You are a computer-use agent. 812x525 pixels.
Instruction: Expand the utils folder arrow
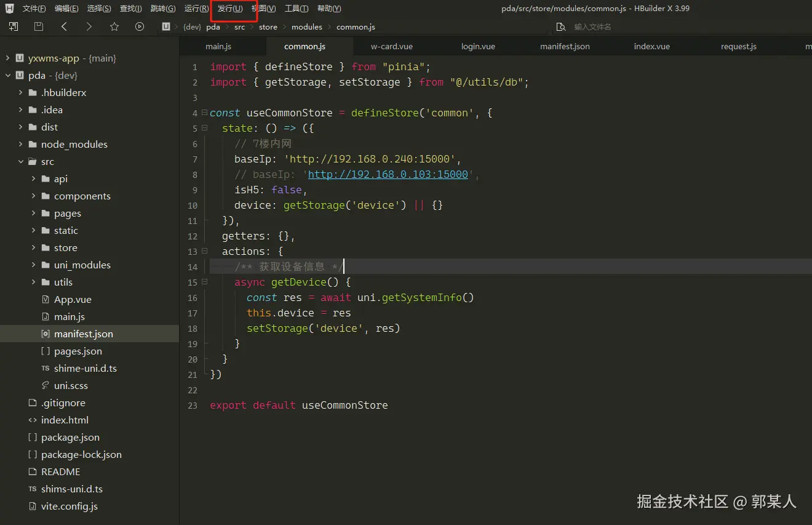(33, 282)
